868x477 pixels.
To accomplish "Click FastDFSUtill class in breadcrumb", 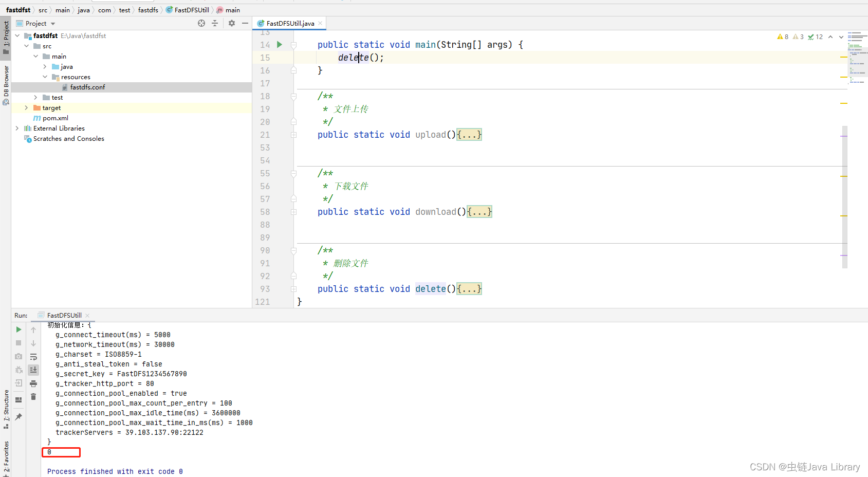I will pos(187,10).
